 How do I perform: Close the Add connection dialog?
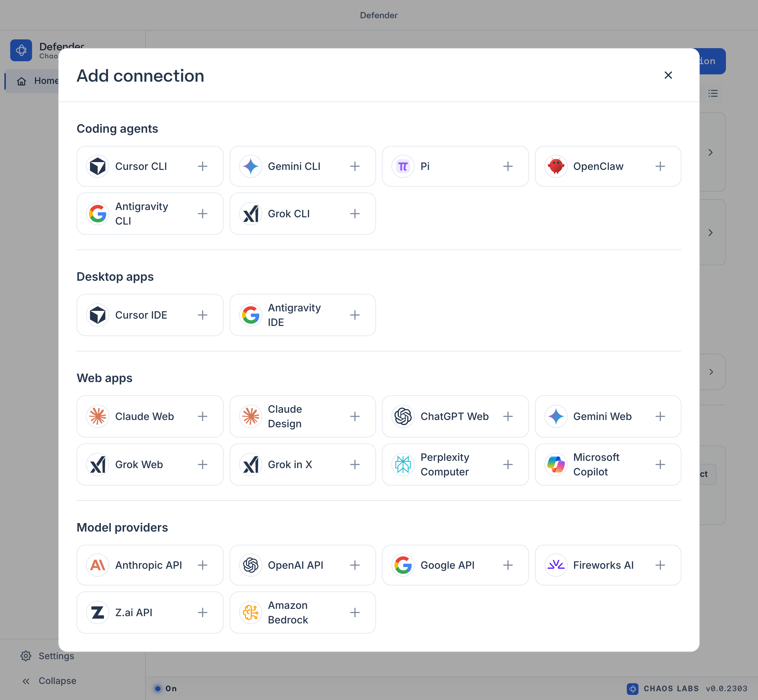pos(668,75)
